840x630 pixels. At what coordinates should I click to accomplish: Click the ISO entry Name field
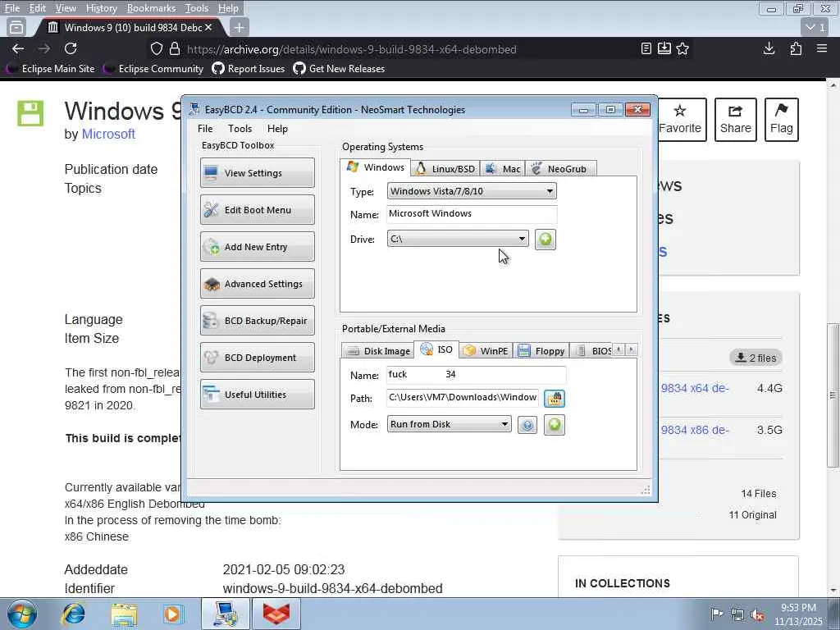pos(476,374)
